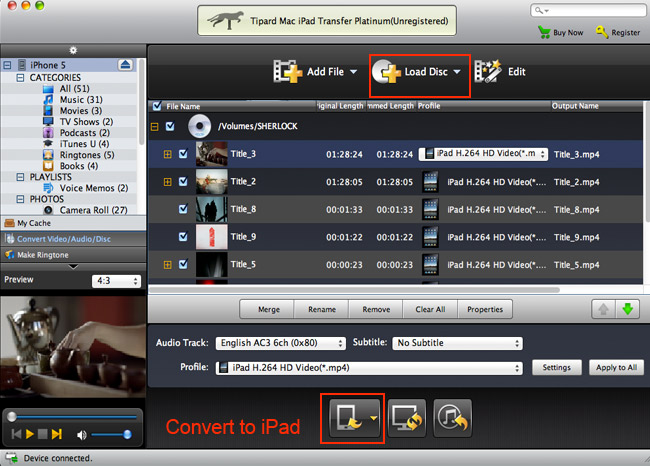The height and width of the screenshot is (466, 650).
Task: Collapse the PLAYLISTS section
Action: pyautogui.click(x=20, y=177)
